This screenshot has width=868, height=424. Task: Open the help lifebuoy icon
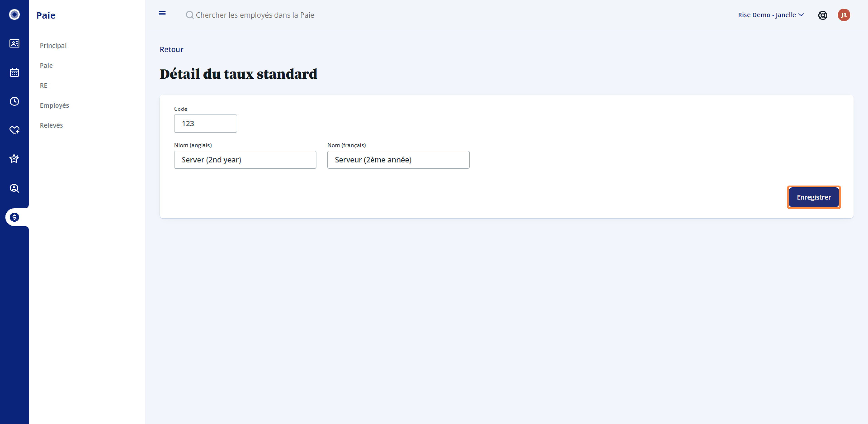[x=823, y=15]
